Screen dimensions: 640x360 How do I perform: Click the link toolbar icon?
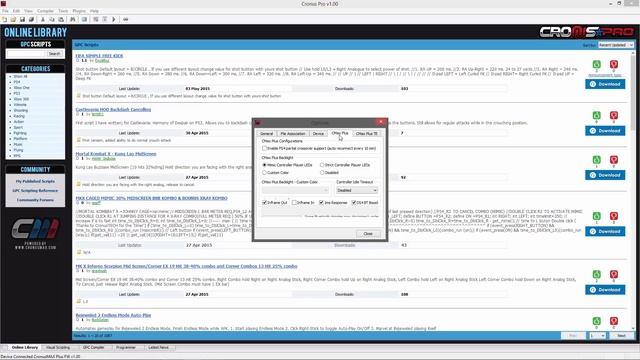[x=126, y=19]
